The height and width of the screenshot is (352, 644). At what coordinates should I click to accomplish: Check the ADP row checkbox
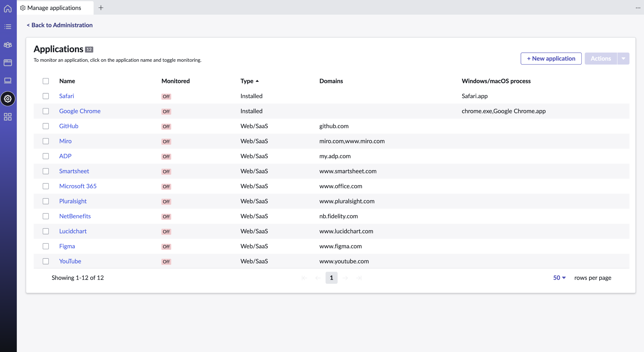[46, 156]
